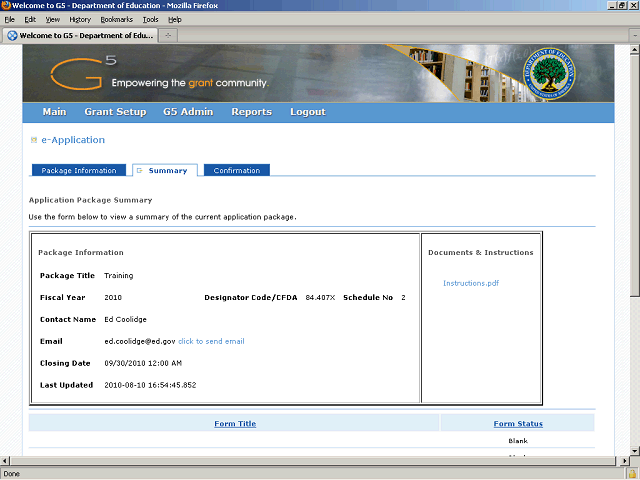Click the e-Application heading icon
This screenshot has height=480, width=640.
34,140
